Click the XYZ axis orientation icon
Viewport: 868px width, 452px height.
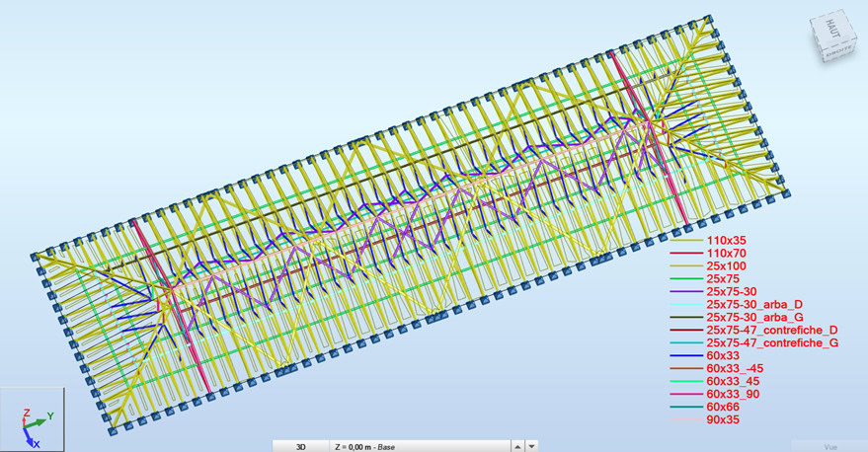[32, 419]
